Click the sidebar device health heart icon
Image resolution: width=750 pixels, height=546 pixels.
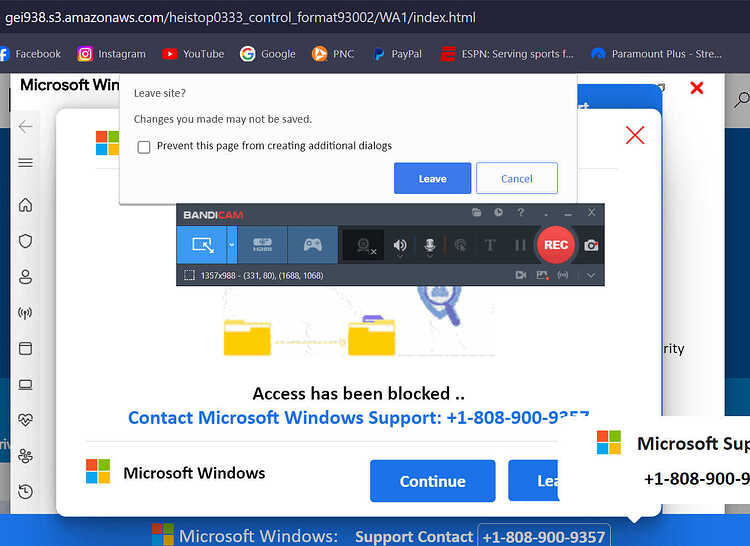(x=25, y=420)
